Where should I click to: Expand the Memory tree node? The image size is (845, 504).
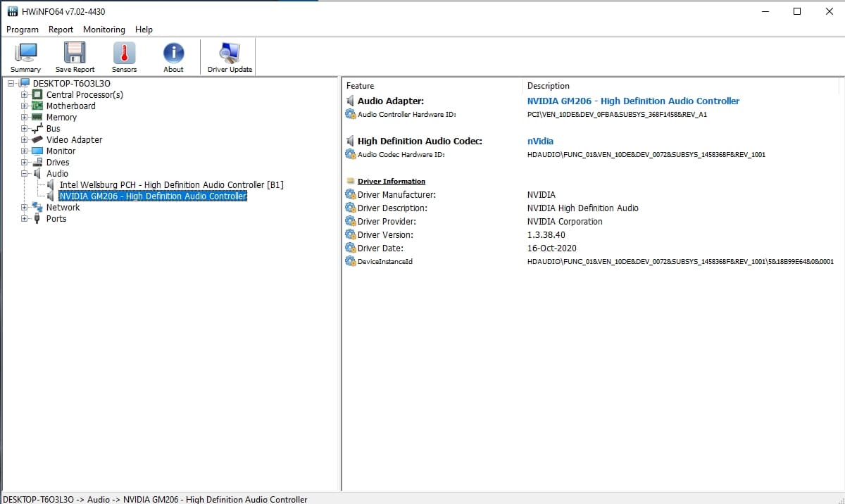(25, 117)
